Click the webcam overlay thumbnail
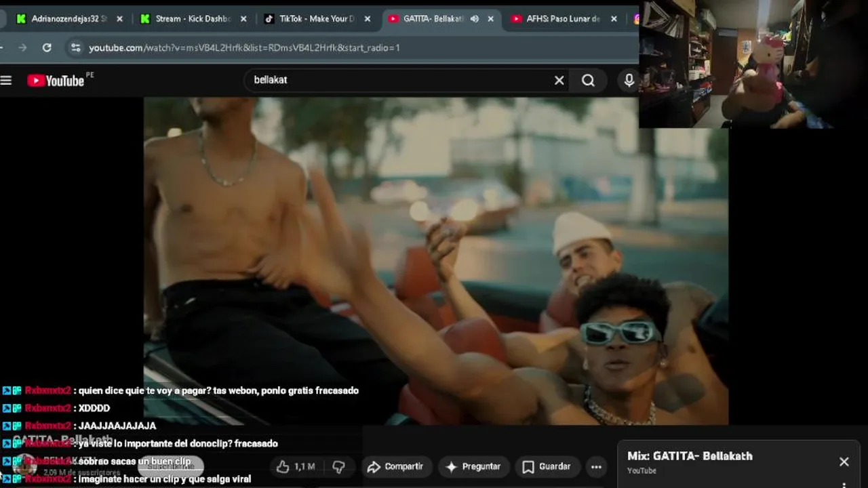This screenshot has height=488, width=868. [x=753, y=64]
